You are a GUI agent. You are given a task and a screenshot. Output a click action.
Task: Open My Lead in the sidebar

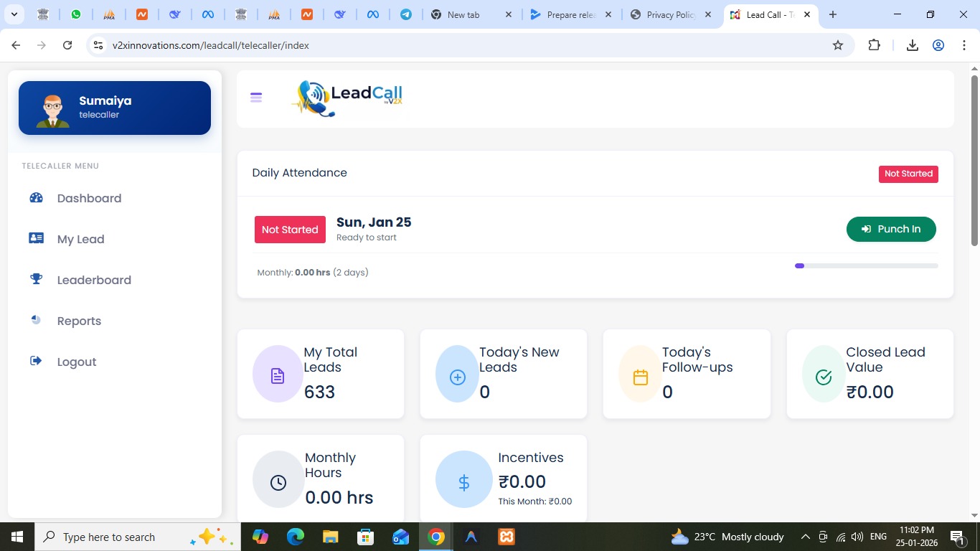pos(80,240)
